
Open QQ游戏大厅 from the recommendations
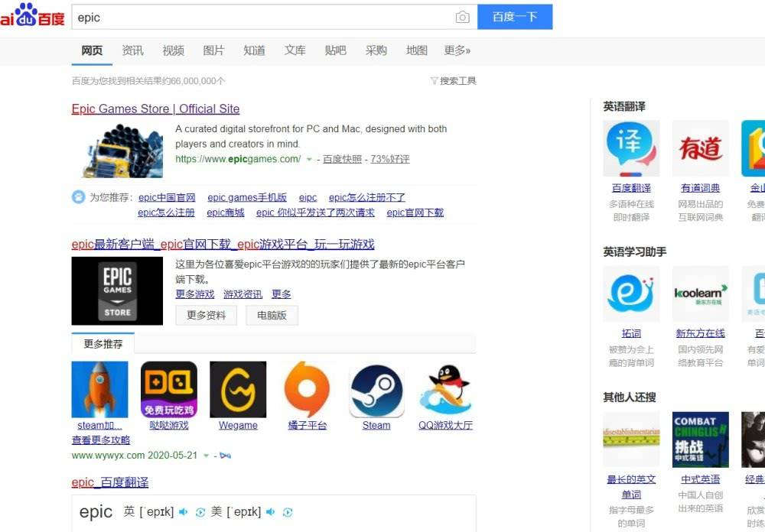(446, 390)
